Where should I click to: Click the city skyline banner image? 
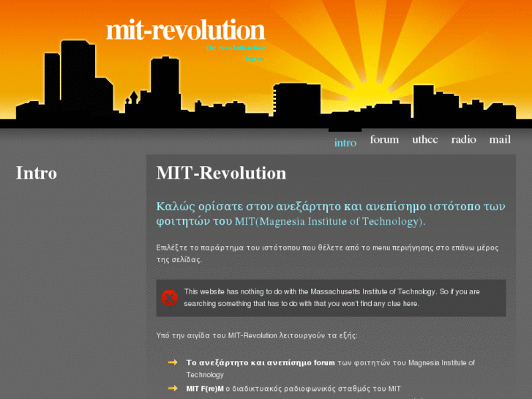tap(266, 64)
